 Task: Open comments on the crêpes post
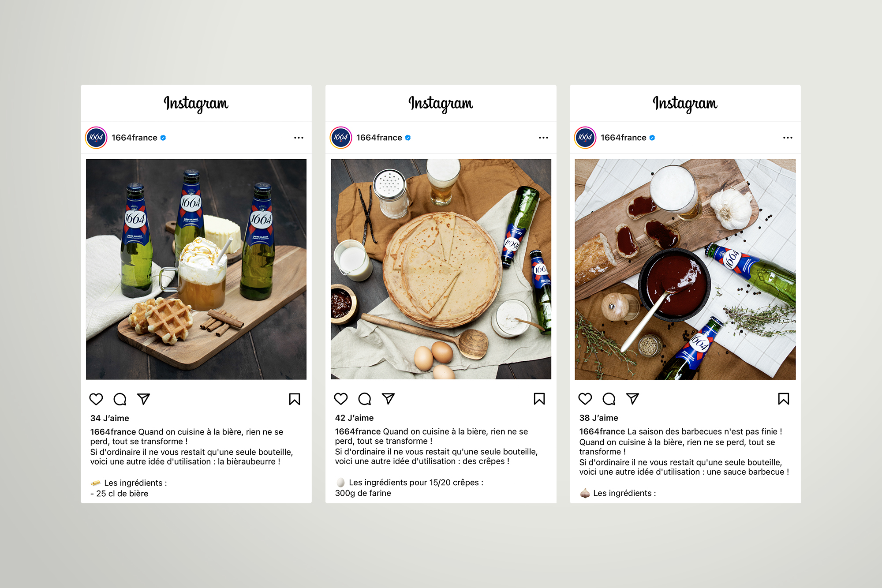point(365,399)
